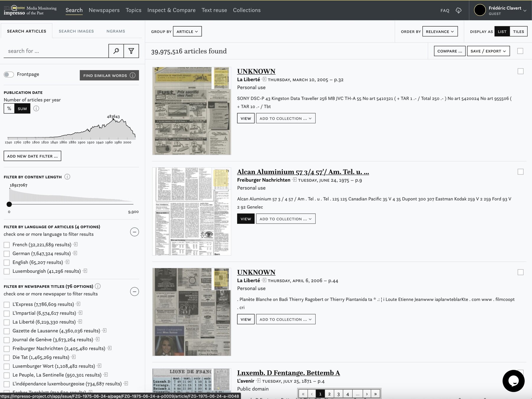Check the La Liberté newspaper checkbox
This screenshot has height=399, width=532.
pos(6,322)
